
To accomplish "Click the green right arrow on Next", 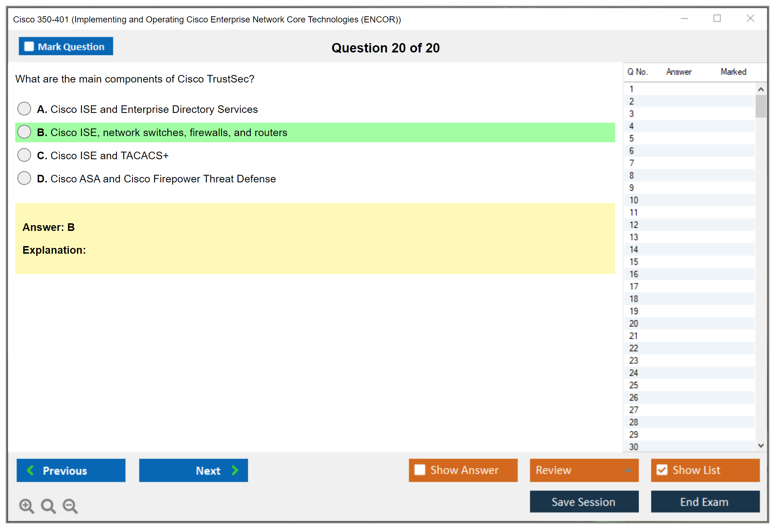I will pyautogui.click(x=235, y=470).
